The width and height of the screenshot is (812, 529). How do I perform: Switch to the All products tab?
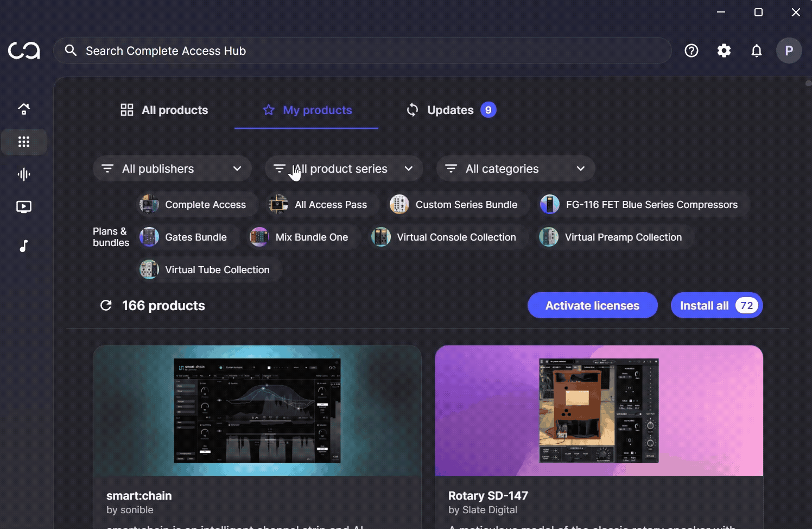pos(164,110)
